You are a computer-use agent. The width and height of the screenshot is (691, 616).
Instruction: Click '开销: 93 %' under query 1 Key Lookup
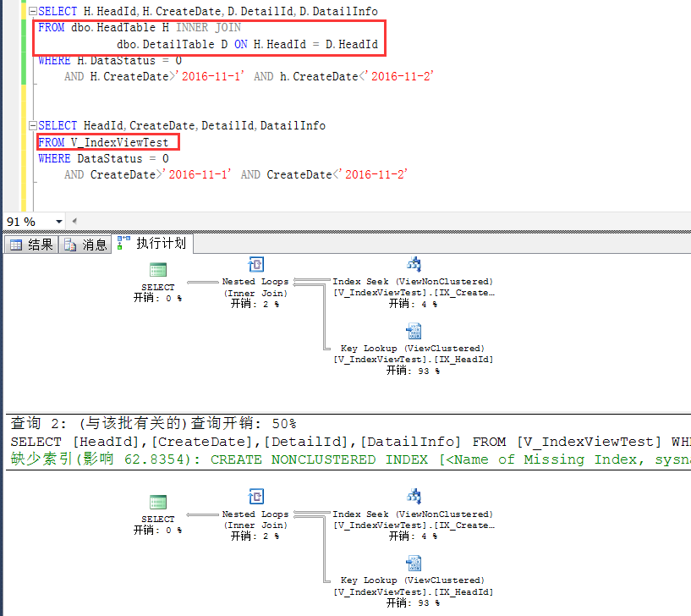413,371
